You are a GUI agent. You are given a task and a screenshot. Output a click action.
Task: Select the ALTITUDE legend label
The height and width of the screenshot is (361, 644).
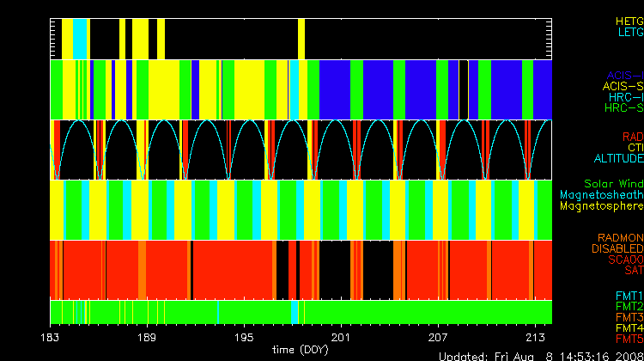coord(618,159)
